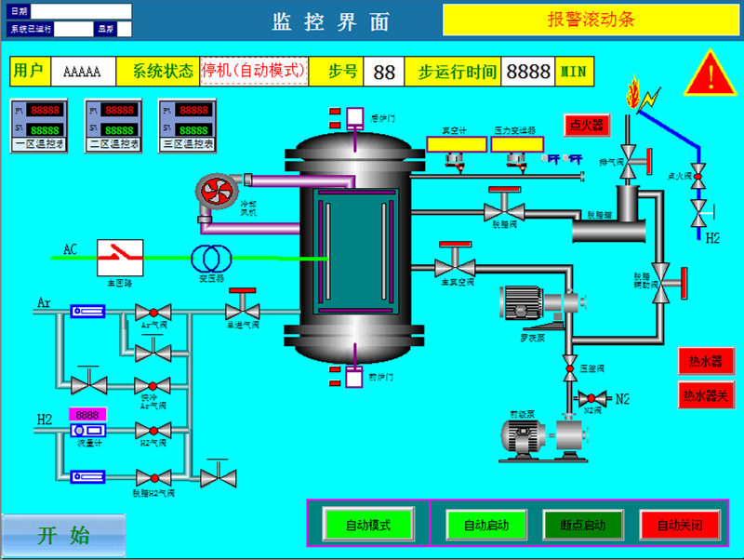Select the 主真空阀 main vacuum valve

455,267
